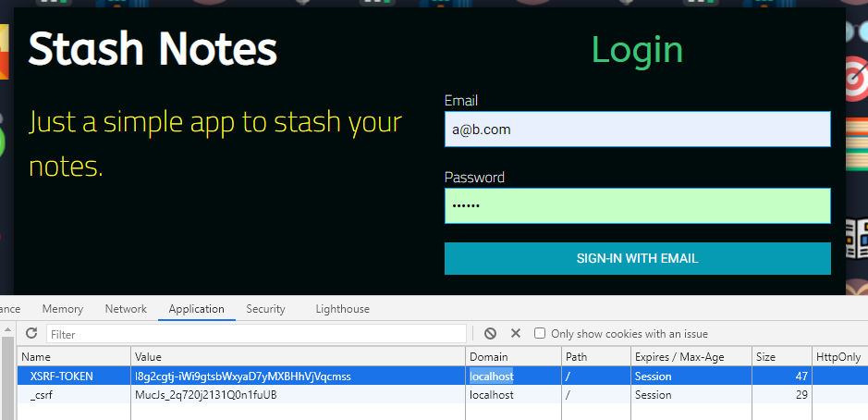The width and height of the screenshot is (868, 420).
Task: Sort cookies by the Name column header
Action: point(74,357)
